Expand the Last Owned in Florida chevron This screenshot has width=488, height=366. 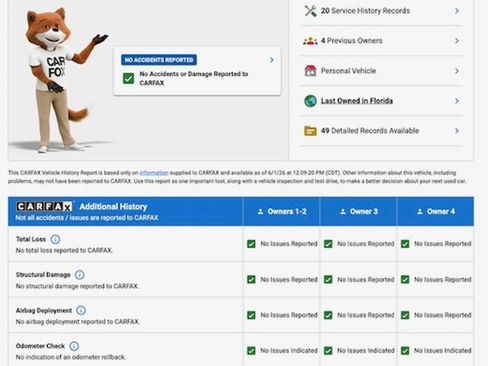[457, 101]
